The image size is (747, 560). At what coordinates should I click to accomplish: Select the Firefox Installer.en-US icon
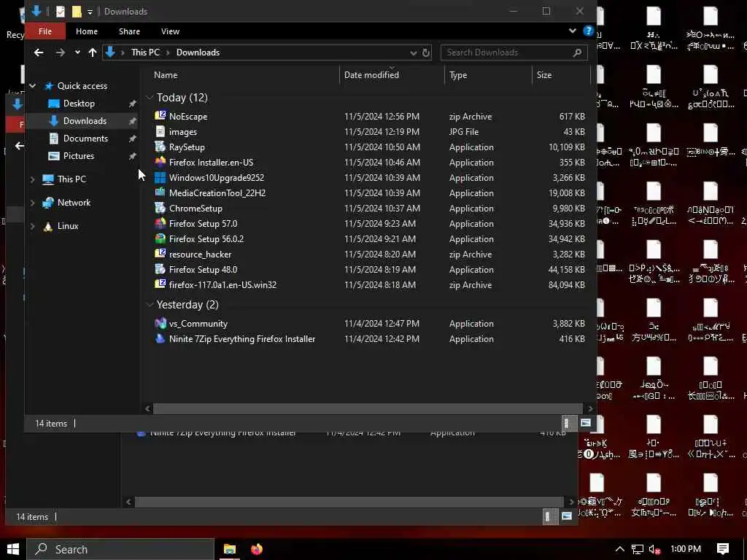click(160, 162)
